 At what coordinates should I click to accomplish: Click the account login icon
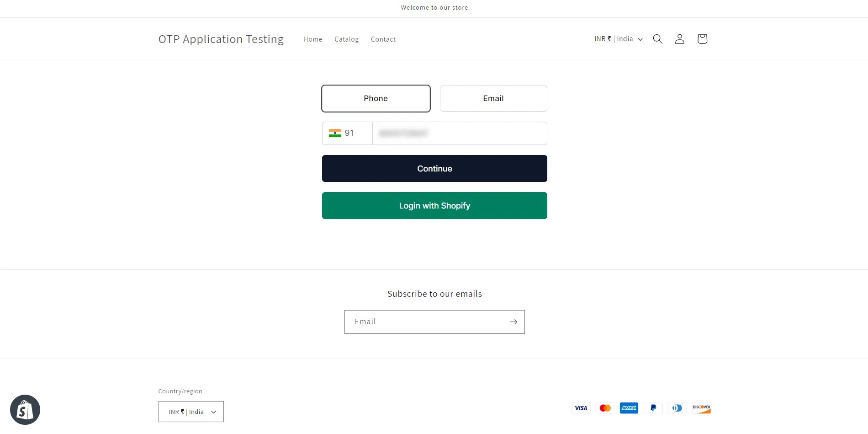click(679, 39)
